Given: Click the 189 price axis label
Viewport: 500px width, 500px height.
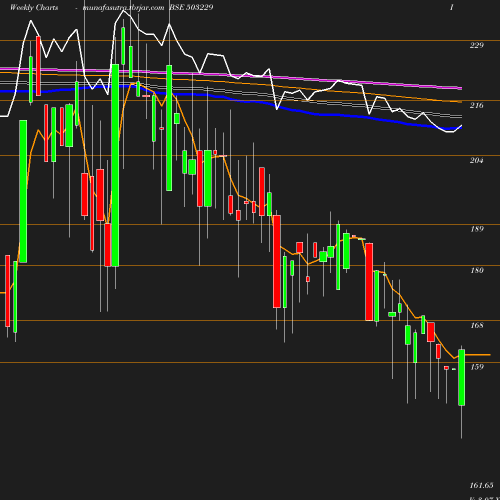Looking at the screenshot, I should click(476, 229).
